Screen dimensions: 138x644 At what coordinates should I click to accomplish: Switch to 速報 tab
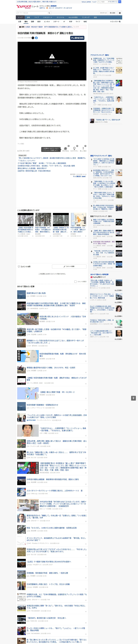28,17
